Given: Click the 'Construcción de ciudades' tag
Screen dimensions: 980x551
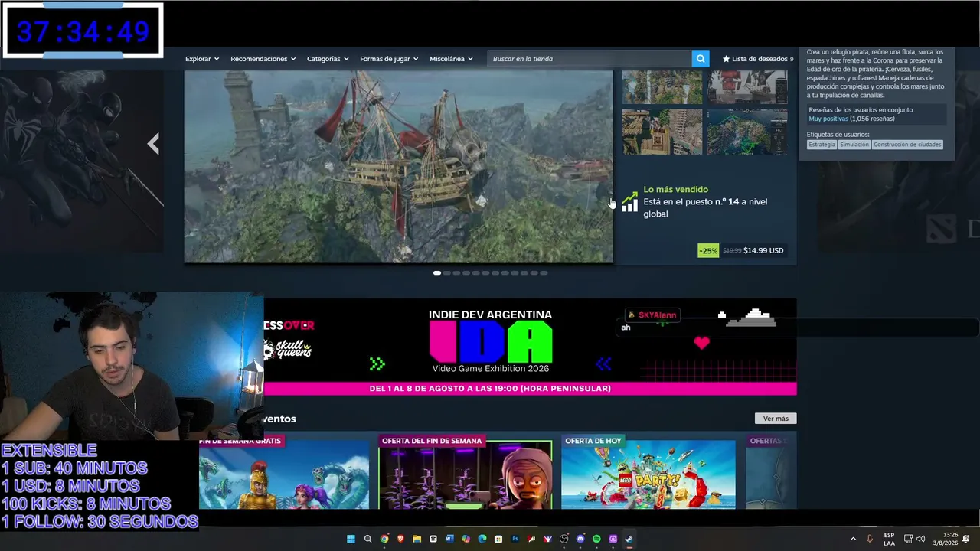Looking at the screenshot, I should tap(907, 145).
